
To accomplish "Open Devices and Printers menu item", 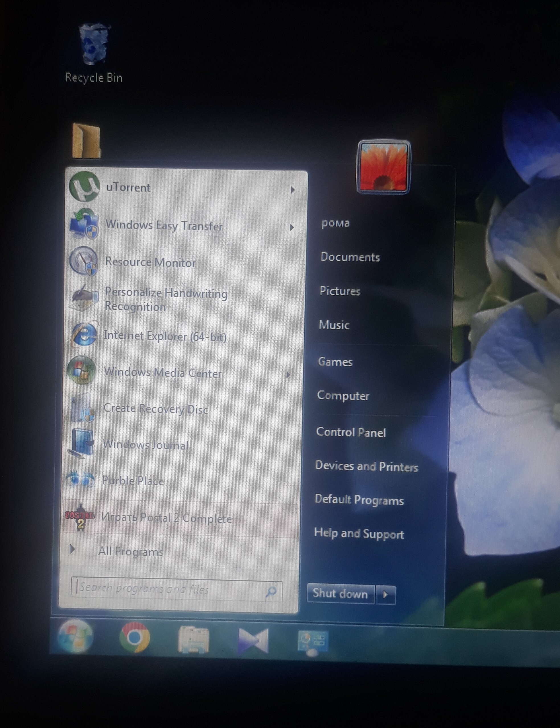I will 367,467.
